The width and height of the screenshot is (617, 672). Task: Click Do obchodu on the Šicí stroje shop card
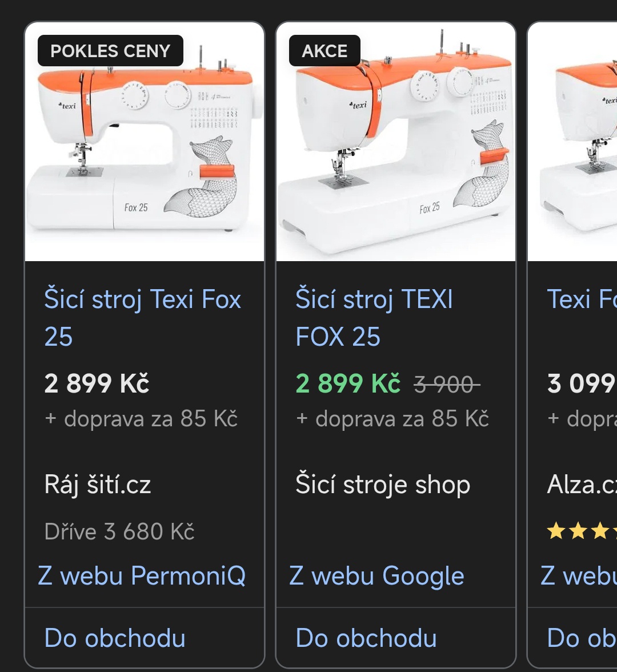click(366, 638)
